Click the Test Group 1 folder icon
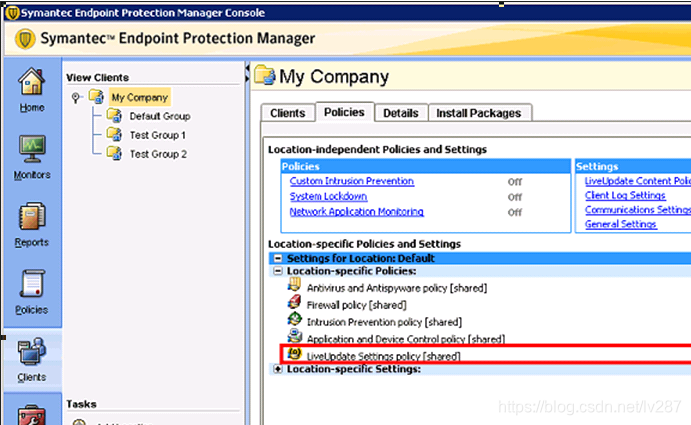The width and height of the screenshot is (691, 425). pos(114,134)
